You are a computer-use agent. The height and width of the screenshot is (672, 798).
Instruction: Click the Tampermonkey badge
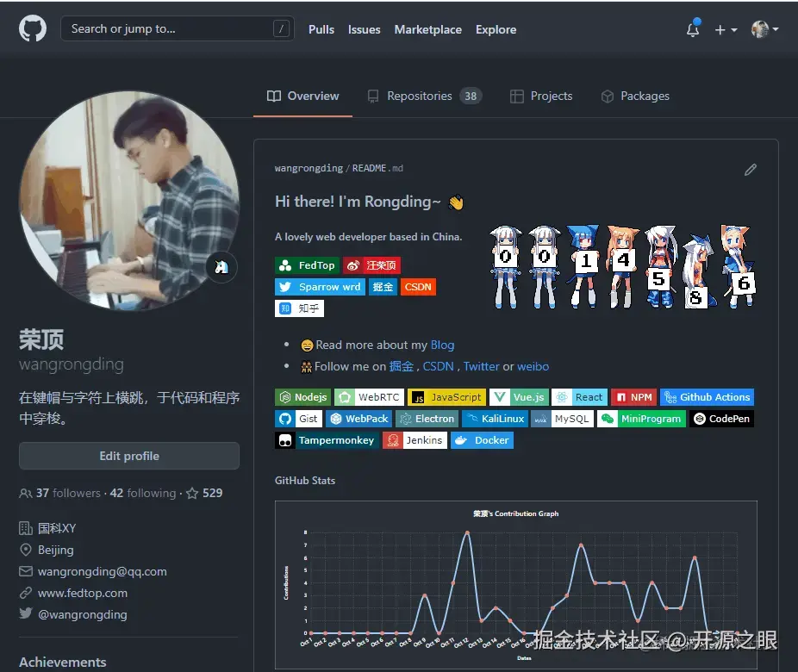pos(327,440)
